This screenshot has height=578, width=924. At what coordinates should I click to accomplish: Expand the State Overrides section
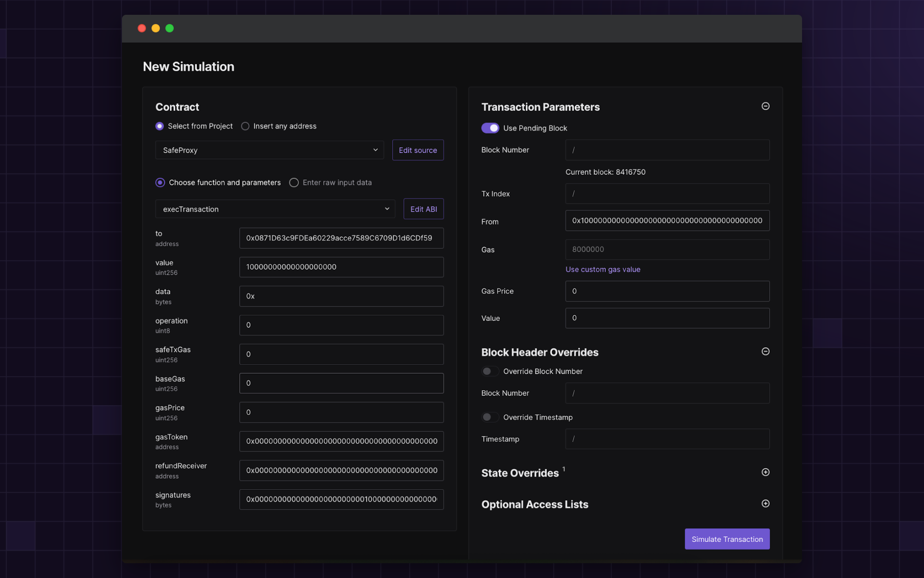pos(765,472)
